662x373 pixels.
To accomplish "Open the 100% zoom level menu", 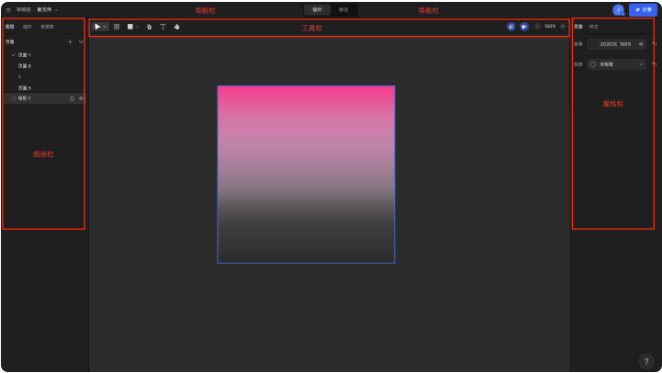I will (550, 26).
